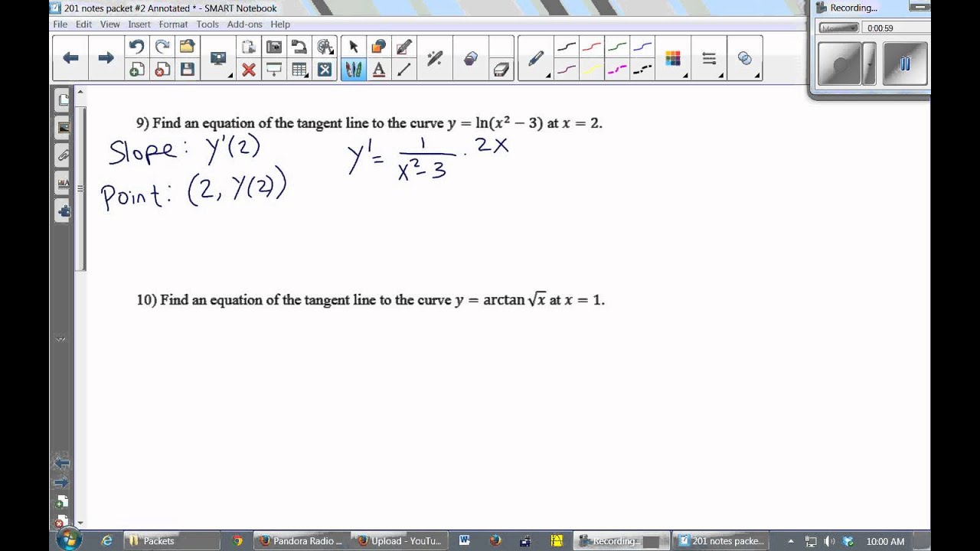Viewport: 980px width, 551px height.
Task: Choose the purple pen line style
Action: click(x=567, y=70)
